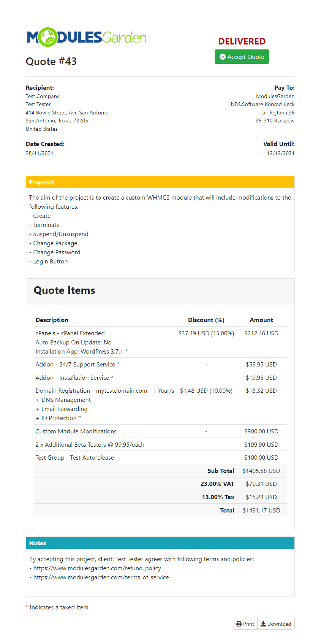Image resolution: width=321 pixels, height=644 pixels.
Task: Click the Pay To label
Action: click(x=285, y=87)
